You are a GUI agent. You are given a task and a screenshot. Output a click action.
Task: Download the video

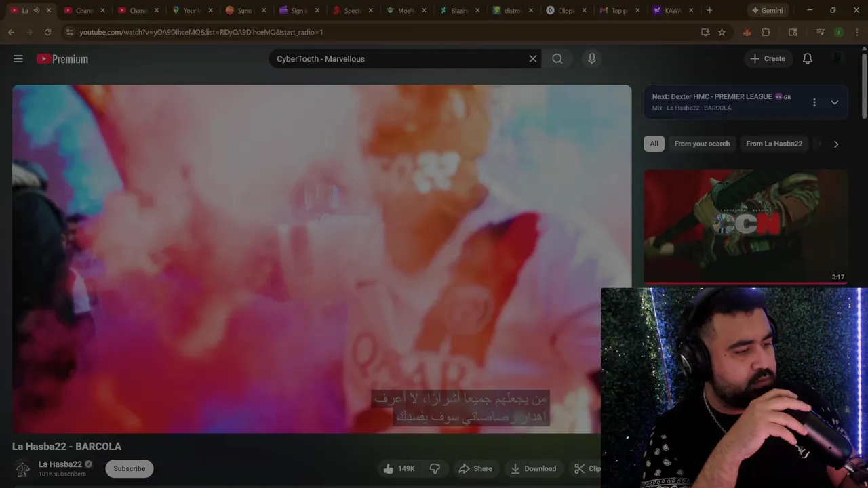click(534, 468)
